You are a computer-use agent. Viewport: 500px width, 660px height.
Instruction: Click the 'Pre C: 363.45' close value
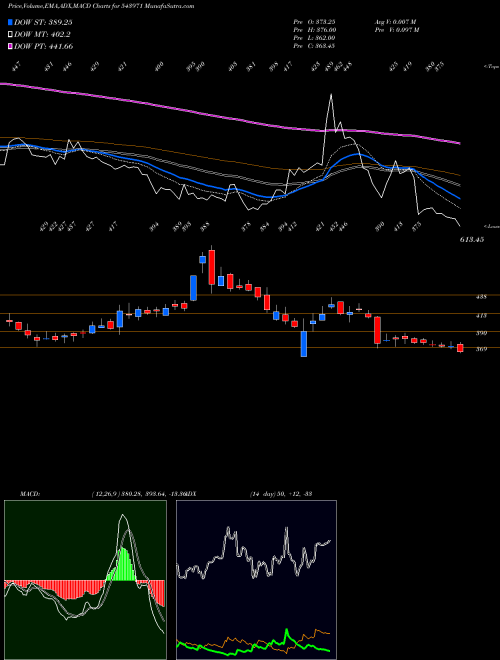point(314,46)
